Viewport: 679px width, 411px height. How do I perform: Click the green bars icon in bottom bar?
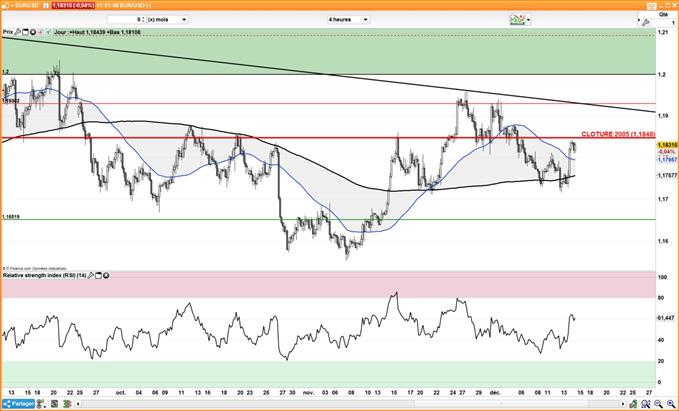(x=67, y=404)
